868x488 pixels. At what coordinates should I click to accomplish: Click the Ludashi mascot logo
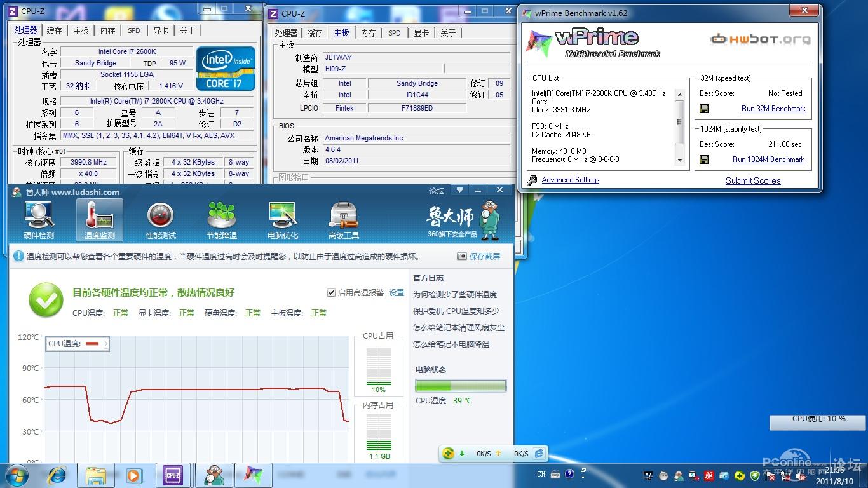(489, 220)
